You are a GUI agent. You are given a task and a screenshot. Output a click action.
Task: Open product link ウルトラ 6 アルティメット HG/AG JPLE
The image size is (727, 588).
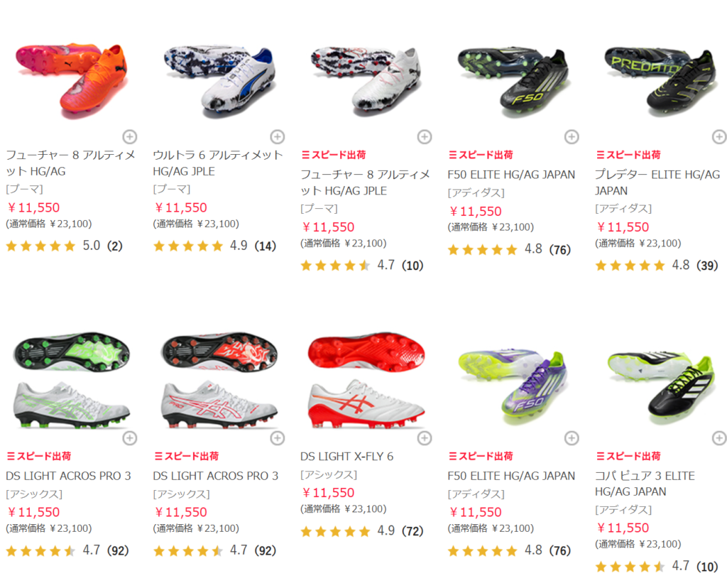point(218,163)
